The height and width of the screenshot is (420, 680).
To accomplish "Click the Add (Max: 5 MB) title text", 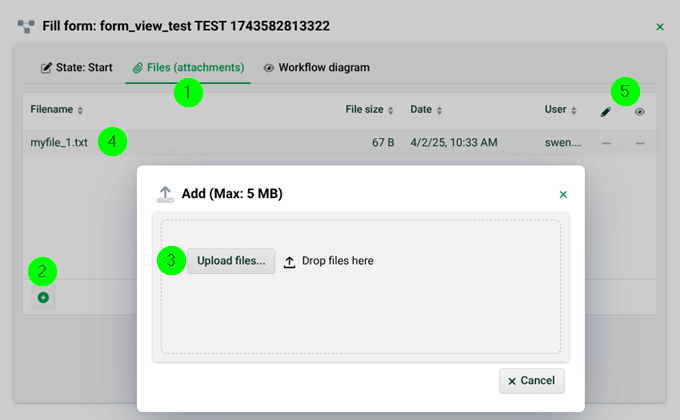I will [x=232, y=194].
